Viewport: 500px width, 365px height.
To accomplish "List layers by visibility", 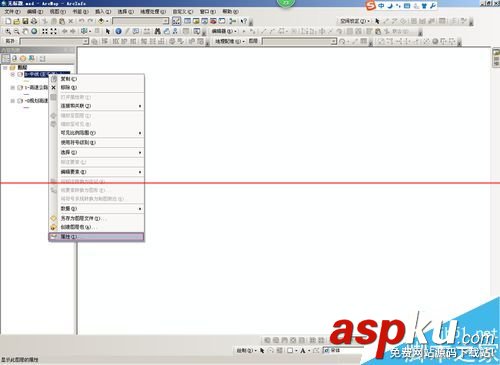I will click(23, 59).
